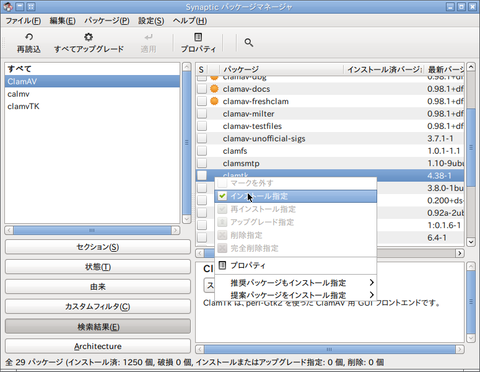480x372 pixels.
Task: Click the 最新バージョン column header
Action: 444,69
